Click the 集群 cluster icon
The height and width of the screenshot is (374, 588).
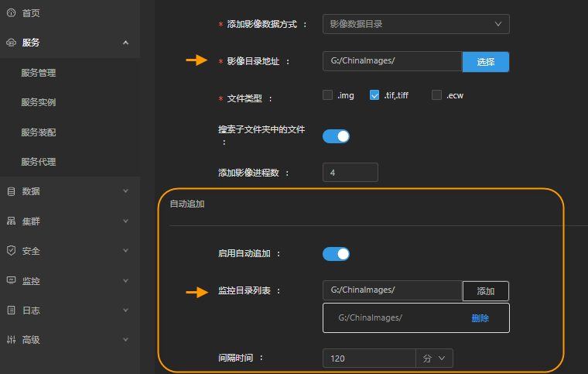click(x=11, y=221)
